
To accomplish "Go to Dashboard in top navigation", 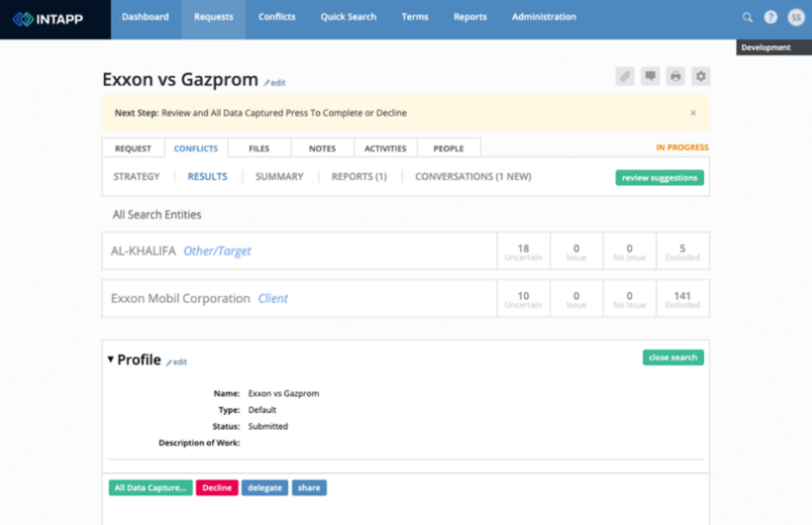I will click(x=145, y=16).
